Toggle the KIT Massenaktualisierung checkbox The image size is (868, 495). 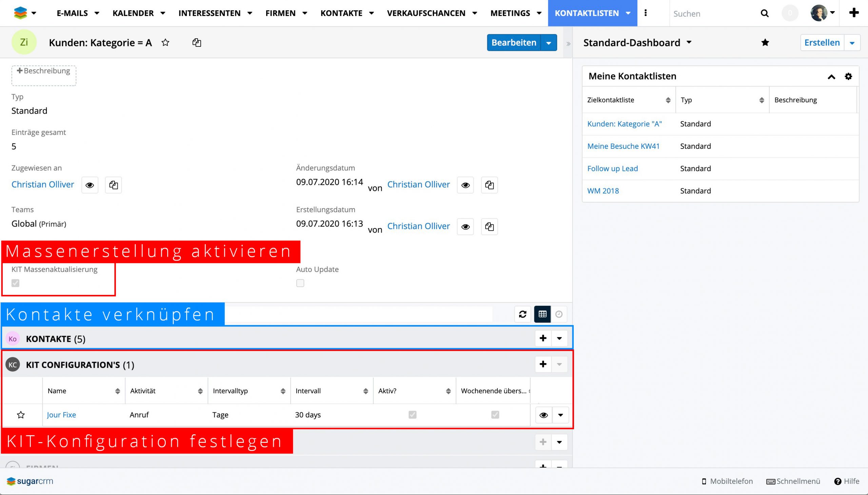[x=15, y=283]
